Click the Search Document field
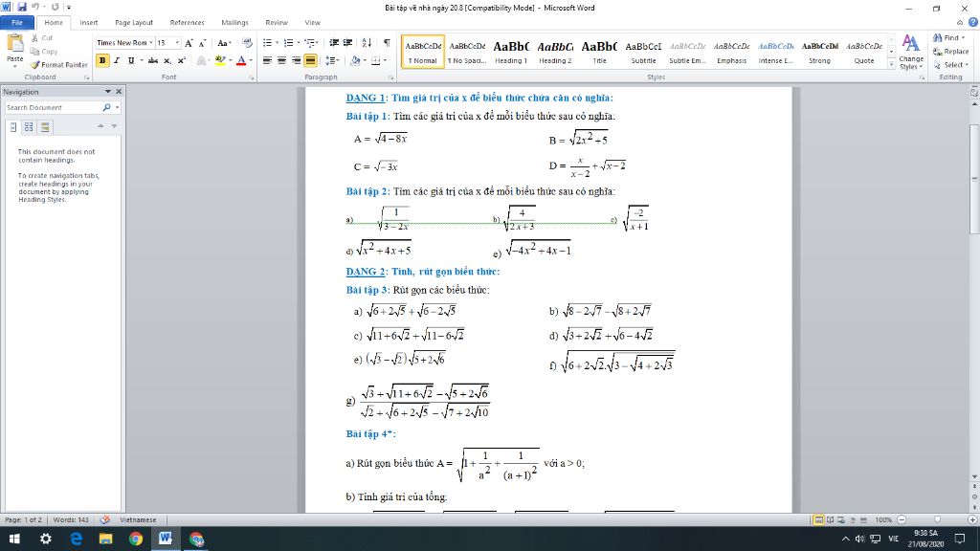This screenshot has width=980, height=551. coord(54,107)
